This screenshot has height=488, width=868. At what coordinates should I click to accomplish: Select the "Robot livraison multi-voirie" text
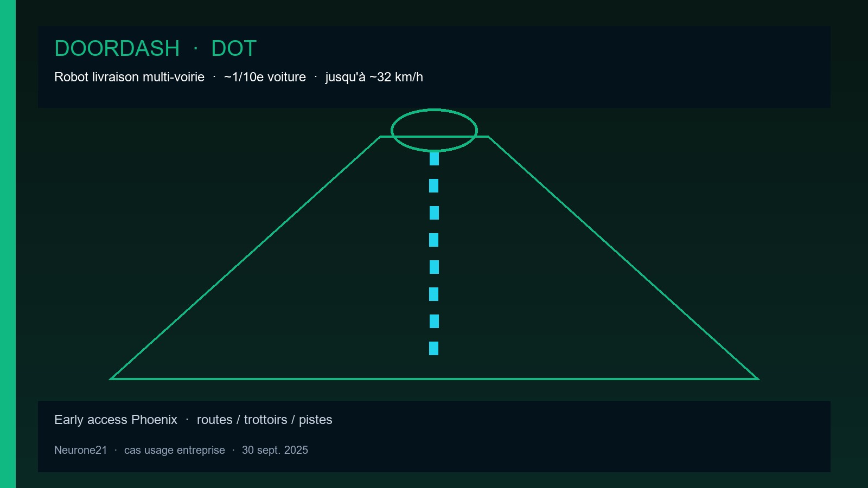[129, 77]
